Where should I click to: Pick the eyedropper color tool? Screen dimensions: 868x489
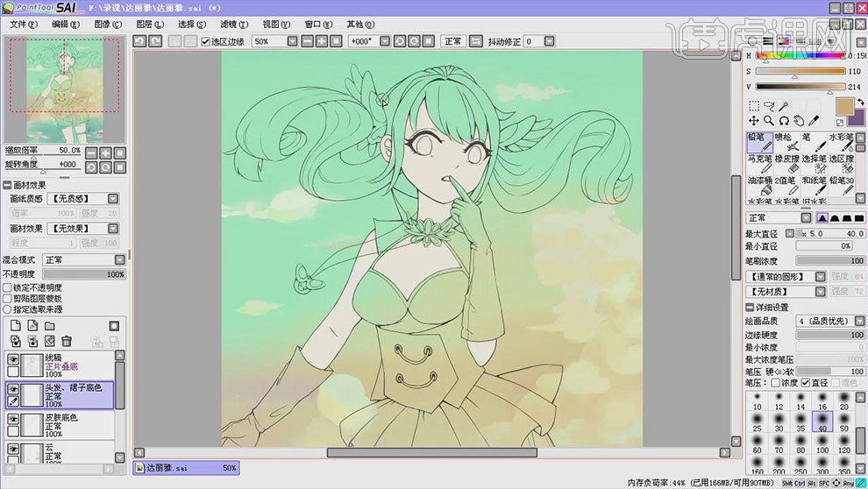pyautogui.click(x=814, y=121)
